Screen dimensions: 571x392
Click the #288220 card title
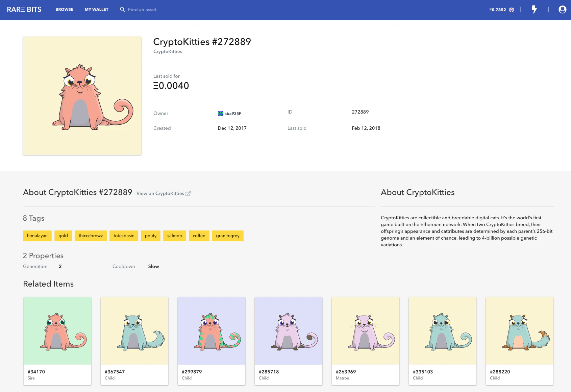[500, 372]
